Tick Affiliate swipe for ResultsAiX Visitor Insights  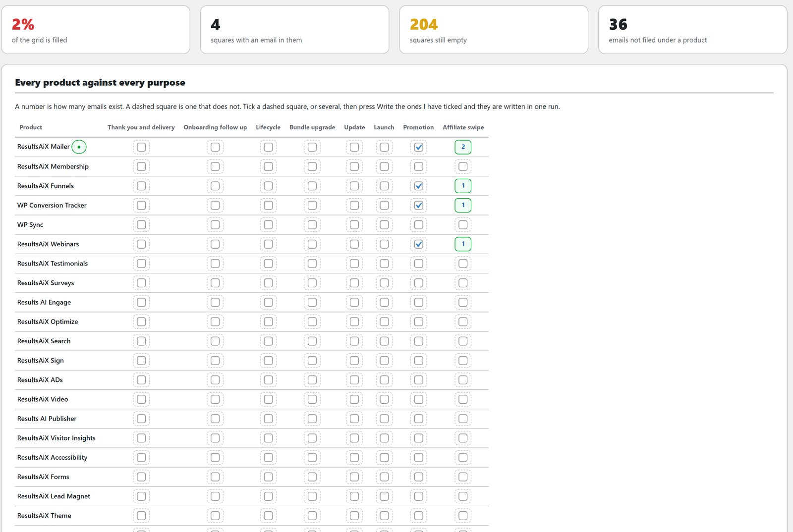pyautogui.click(x=463, y=438)
